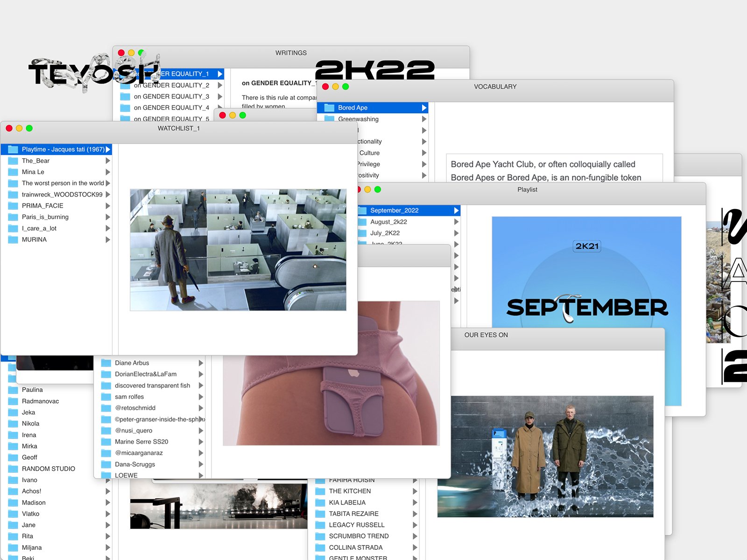
Task: Expand the Greenwashing arrow in VOCABULARY
Action: [x=424, y=119]
